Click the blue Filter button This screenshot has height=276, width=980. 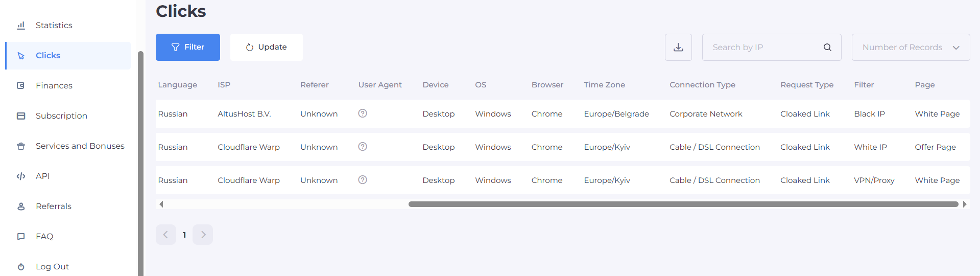[x=187, y=48]
